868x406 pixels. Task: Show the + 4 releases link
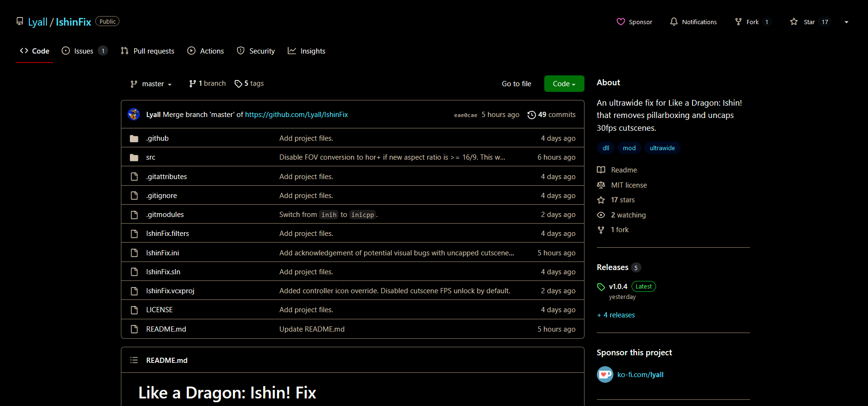616,315
